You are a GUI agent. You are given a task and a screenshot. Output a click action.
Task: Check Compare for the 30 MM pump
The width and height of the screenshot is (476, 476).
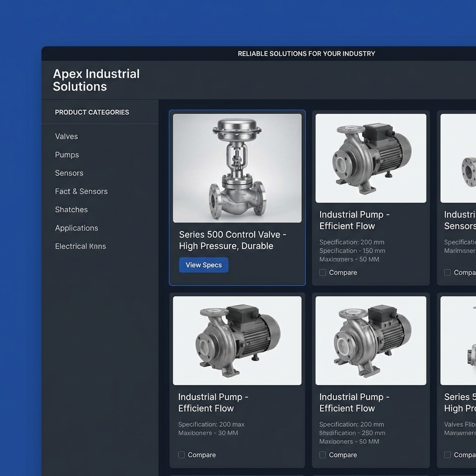click(181, 455)
